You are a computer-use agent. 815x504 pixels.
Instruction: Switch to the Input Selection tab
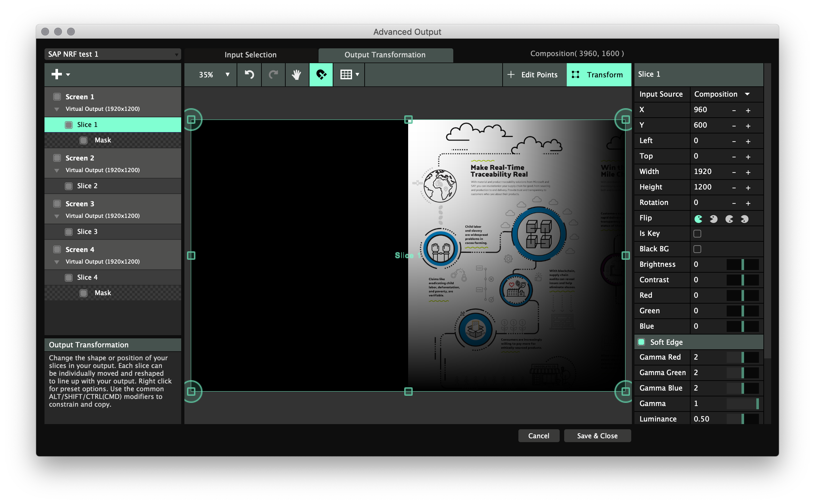pyautogui.click(x=250, y=55)
